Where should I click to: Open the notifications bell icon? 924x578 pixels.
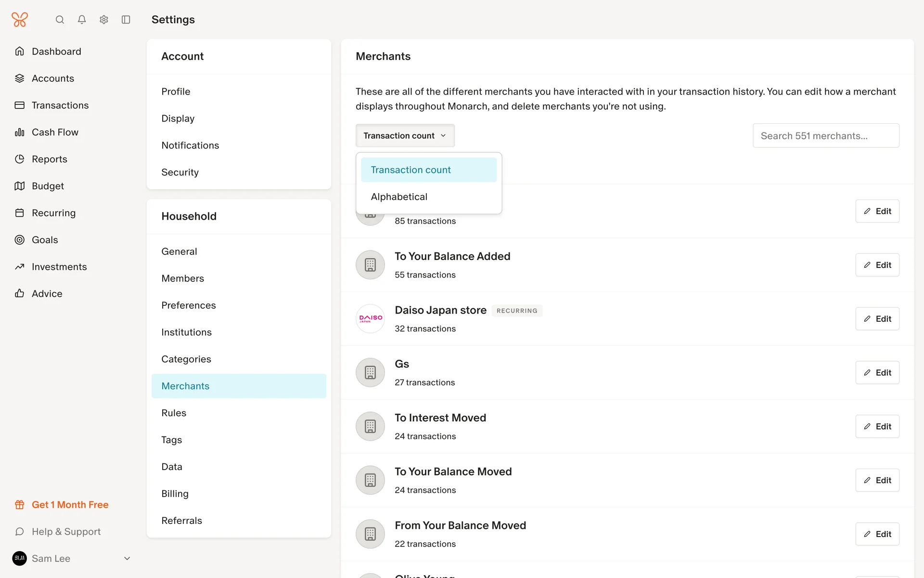coord(82,20)
